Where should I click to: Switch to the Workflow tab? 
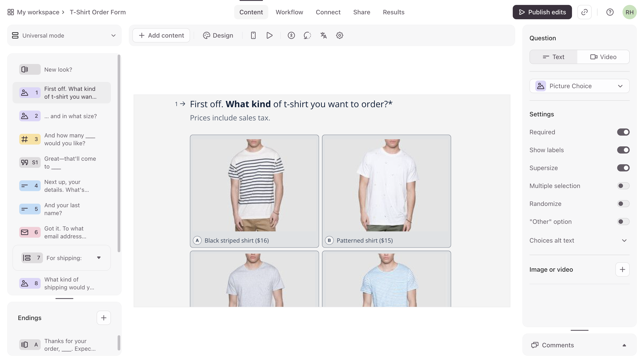point(289,12)
